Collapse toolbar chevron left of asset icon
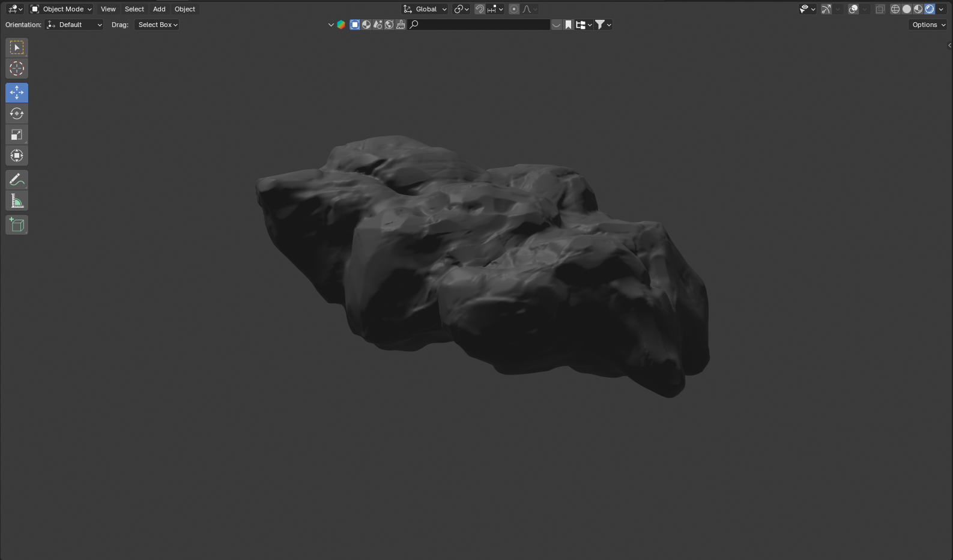This screenshot has width=953, height=560. click(331, 25)
